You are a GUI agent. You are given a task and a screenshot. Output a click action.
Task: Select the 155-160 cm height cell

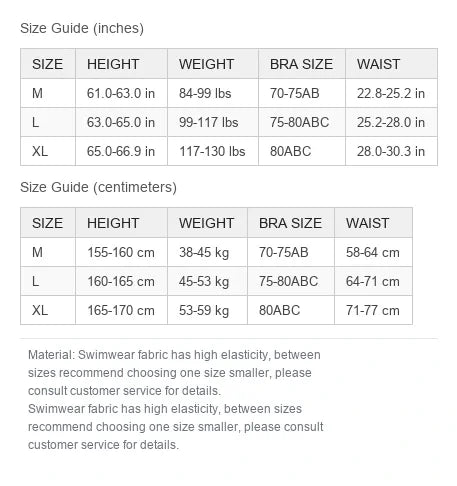(121, 252)
